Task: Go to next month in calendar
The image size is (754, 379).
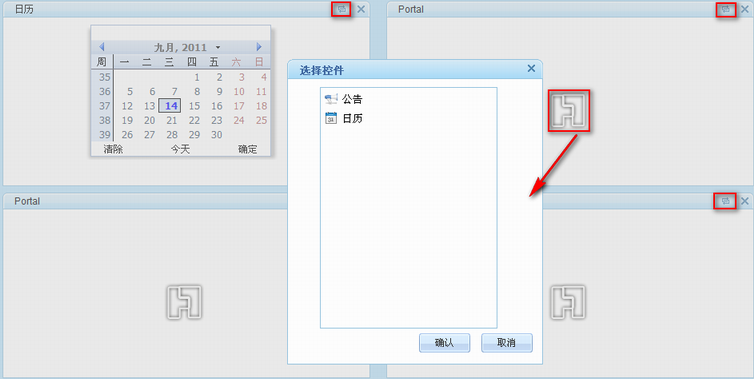Action: (259, 47)
